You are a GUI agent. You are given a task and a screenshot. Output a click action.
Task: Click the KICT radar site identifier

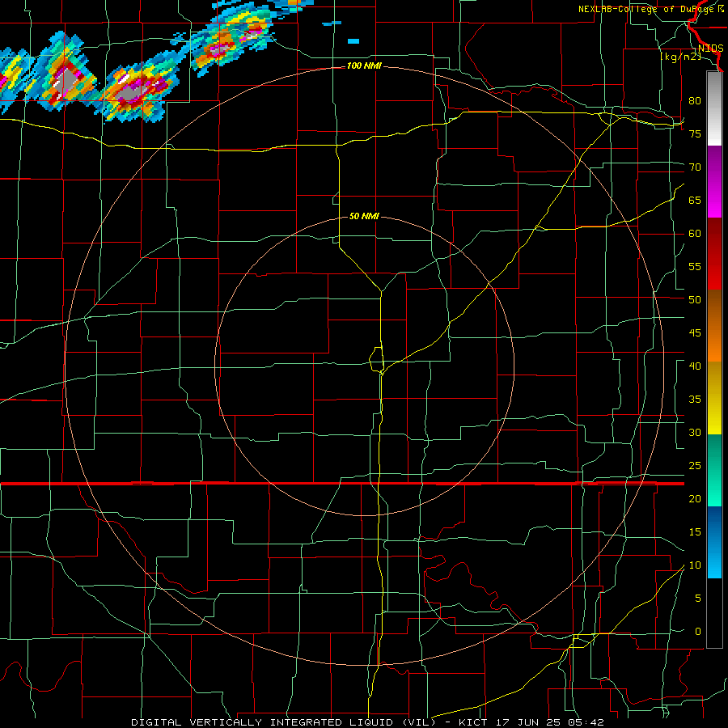click(475, 722)
